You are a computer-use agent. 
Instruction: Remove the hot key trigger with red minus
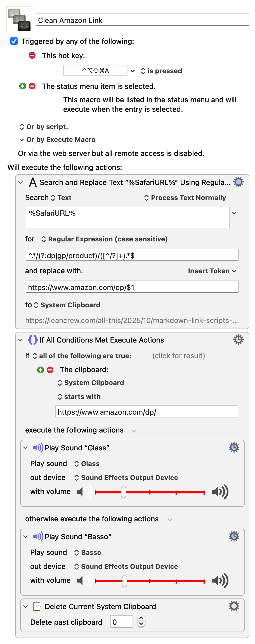[32, 55]
